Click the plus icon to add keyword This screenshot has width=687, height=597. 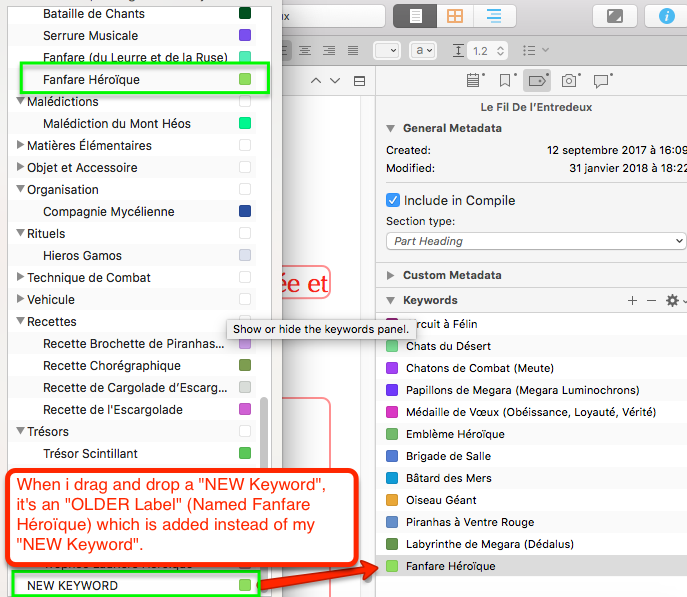[x=631, y=300]
